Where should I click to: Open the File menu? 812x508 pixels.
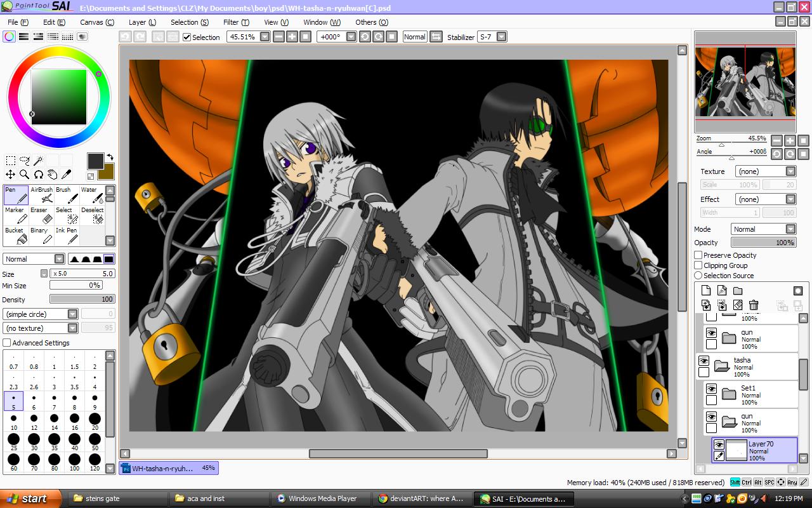[x=18, y=22]
